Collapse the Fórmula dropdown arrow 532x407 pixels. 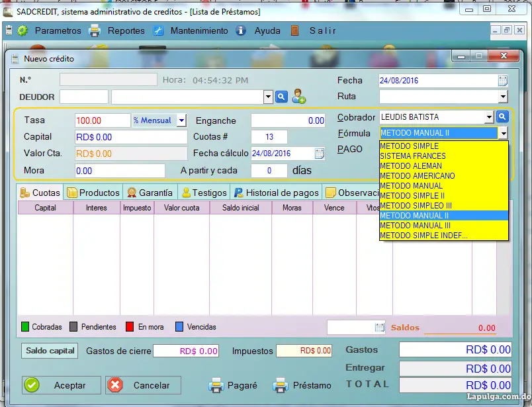(503, 134)
